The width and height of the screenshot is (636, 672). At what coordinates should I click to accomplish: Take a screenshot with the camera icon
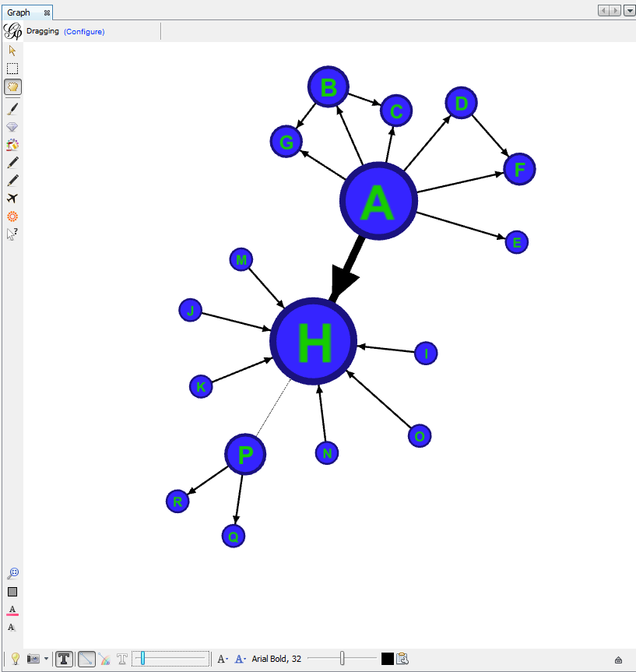(33, 659)
